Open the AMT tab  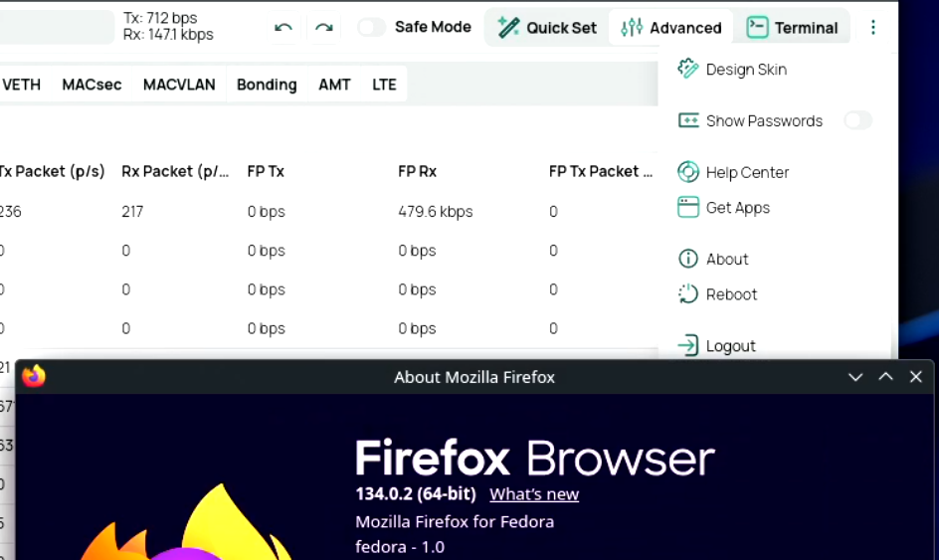click(334, 85)
